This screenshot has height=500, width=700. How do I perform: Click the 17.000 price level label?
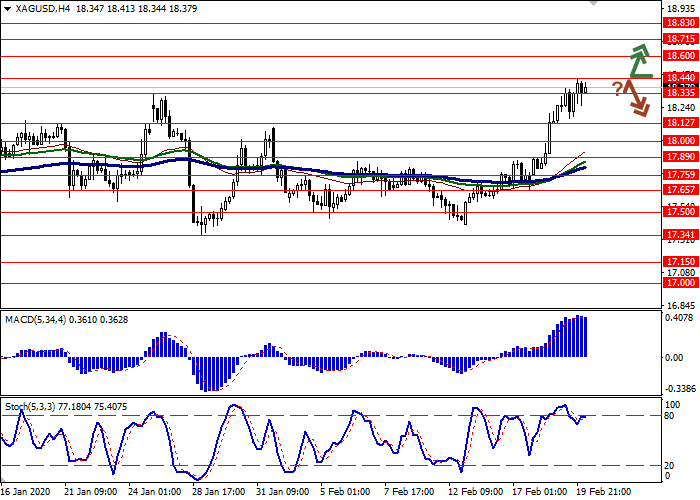coord(680,283)
